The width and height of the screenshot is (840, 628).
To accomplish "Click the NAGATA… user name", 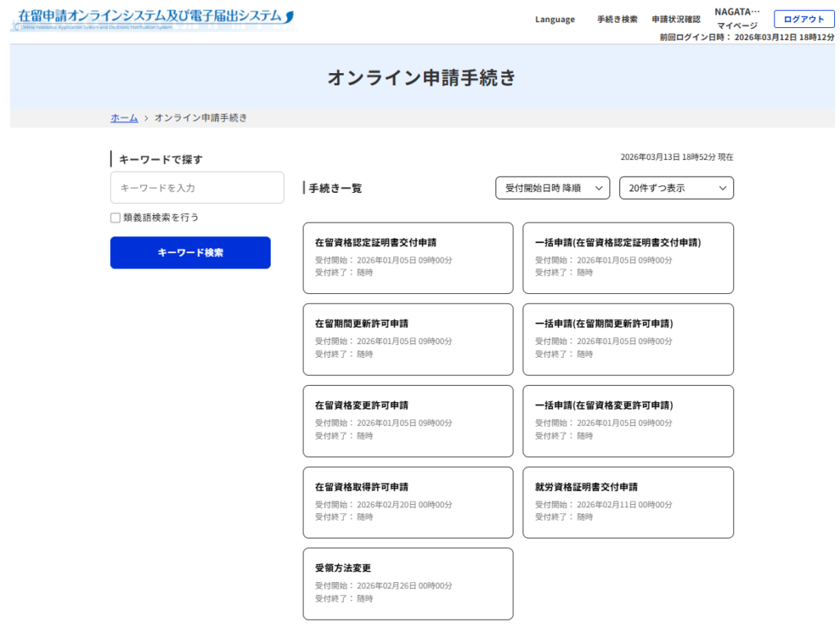I will pos(737,11).
